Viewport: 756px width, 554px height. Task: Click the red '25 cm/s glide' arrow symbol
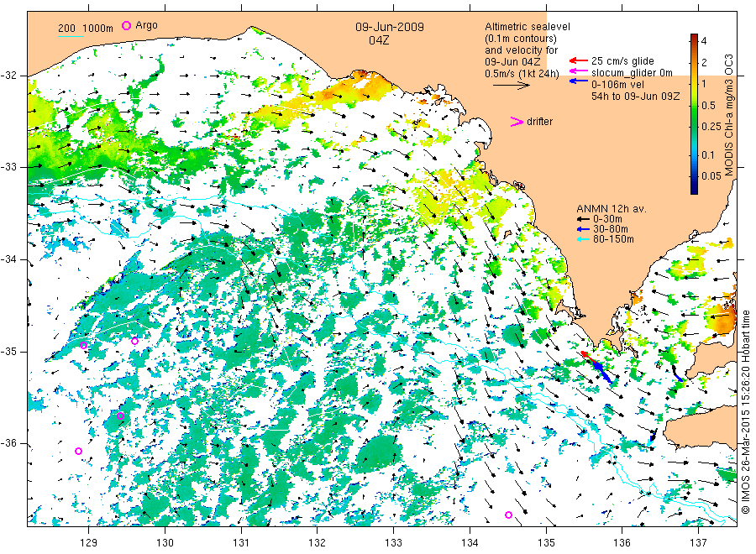[579, 60]
